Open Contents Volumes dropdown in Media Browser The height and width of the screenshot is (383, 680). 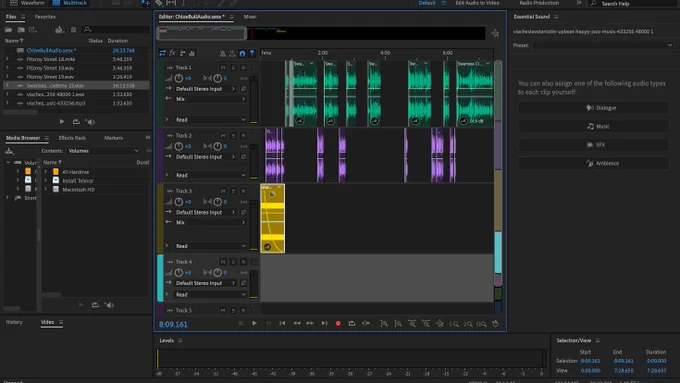104,151
